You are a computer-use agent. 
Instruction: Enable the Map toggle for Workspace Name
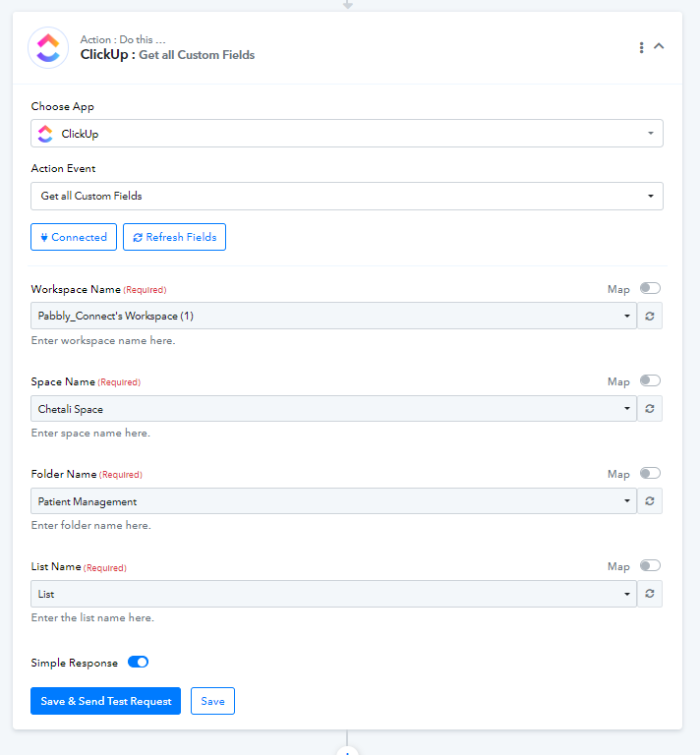point(650,288)
